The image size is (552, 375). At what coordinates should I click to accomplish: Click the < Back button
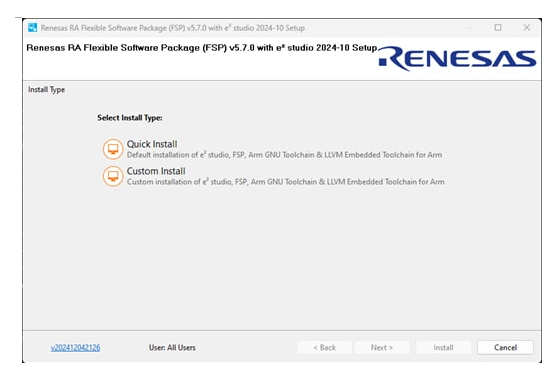click(324, 348)
